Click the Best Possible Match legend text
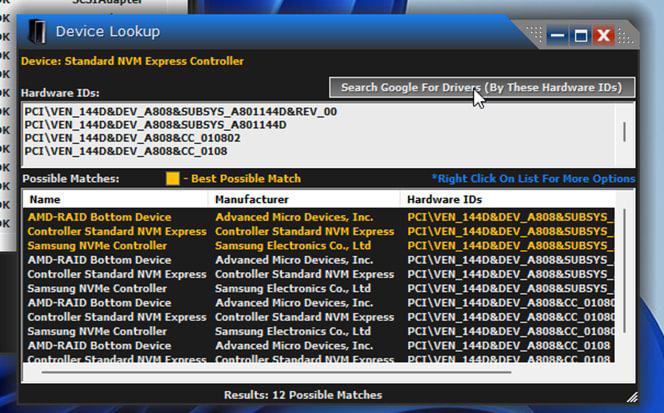Screen dimensions: 664x413 [242, 179]
